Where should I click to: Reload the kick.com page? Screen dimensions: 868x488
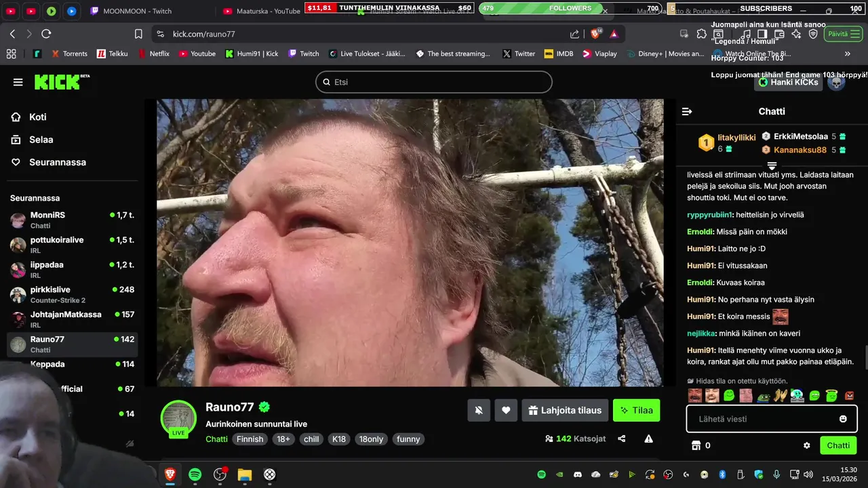46,34
